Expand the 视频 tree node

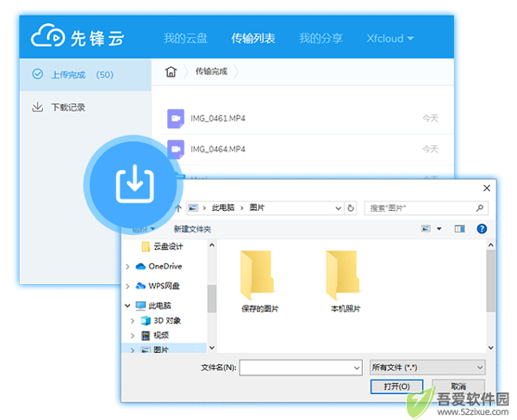pos(133,336)
